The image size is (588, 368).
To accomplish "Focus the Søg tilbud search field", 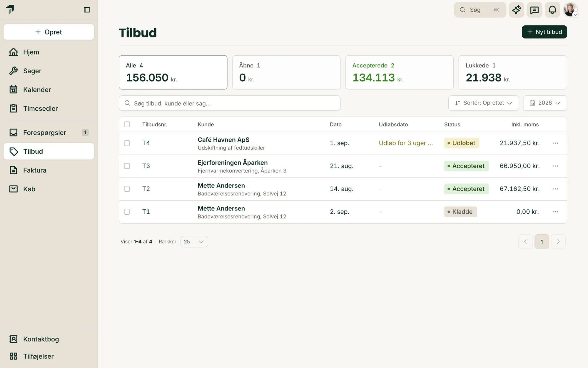I will coord(230,103).
